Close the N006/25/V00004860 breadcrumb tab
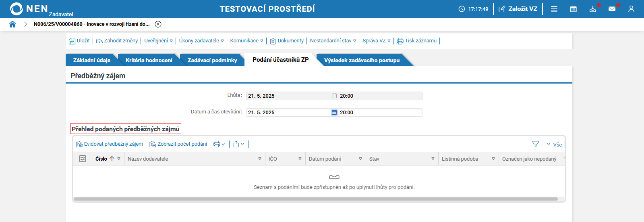This screenshot has height=222, width=644. tap(158, 24)
